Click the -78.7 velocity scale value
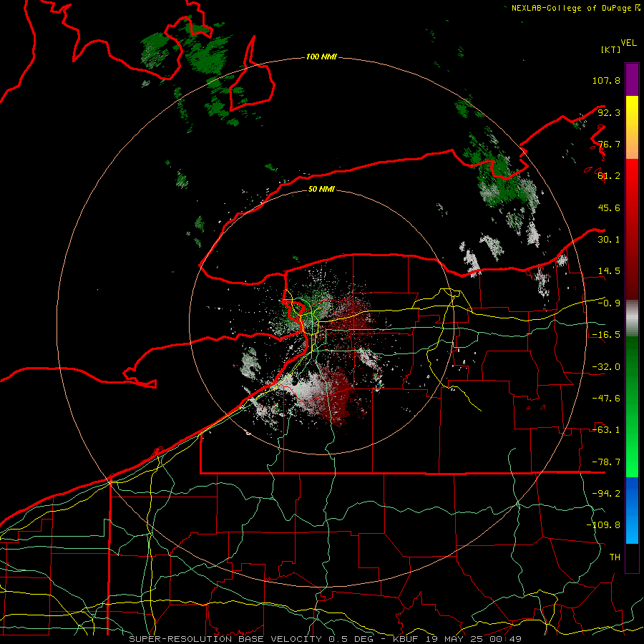This screenshot has width=644, height=644. (x=606, y=462)
